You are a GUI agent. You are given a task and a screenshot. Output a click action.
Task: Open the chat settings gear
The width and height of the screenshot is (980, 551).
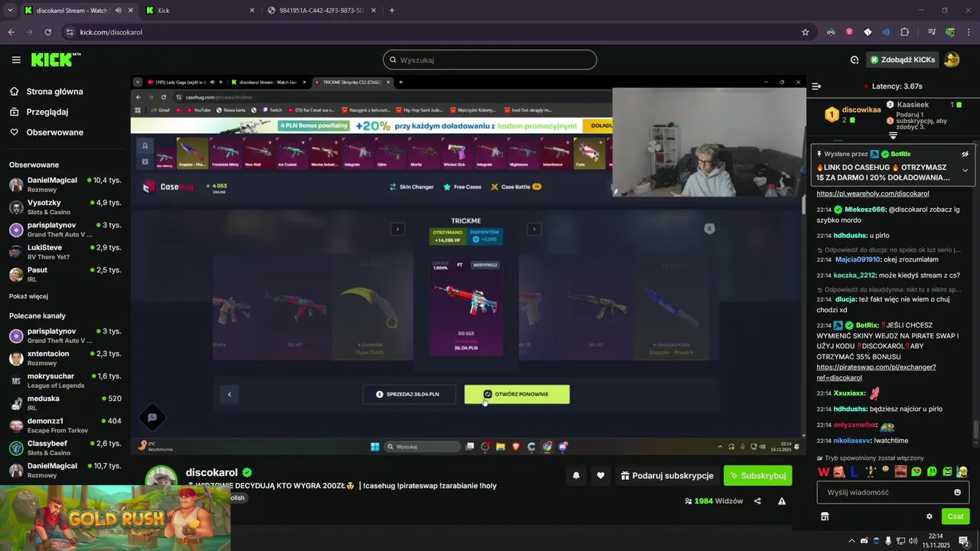pyautogui.click(x=929, y=517)
